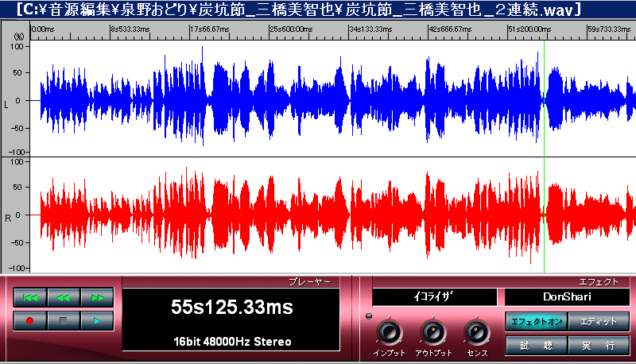Click the 試聴 preview button
This screenshot has width=636, height=364.
pos(534,346)
